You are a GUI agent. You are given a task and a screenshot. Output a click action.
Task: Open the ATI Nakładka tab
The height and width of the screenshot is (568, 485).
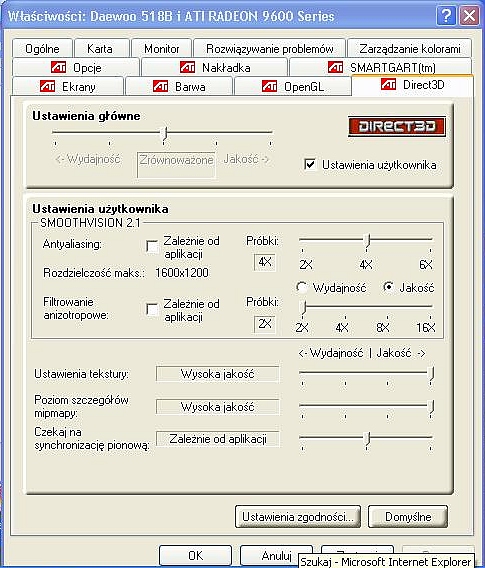pos(214,67)
